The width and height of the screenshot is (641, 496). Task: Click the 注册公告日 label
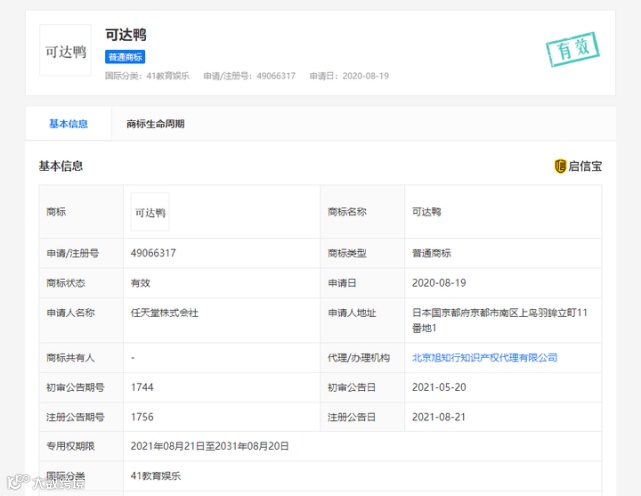coord(352,417)
